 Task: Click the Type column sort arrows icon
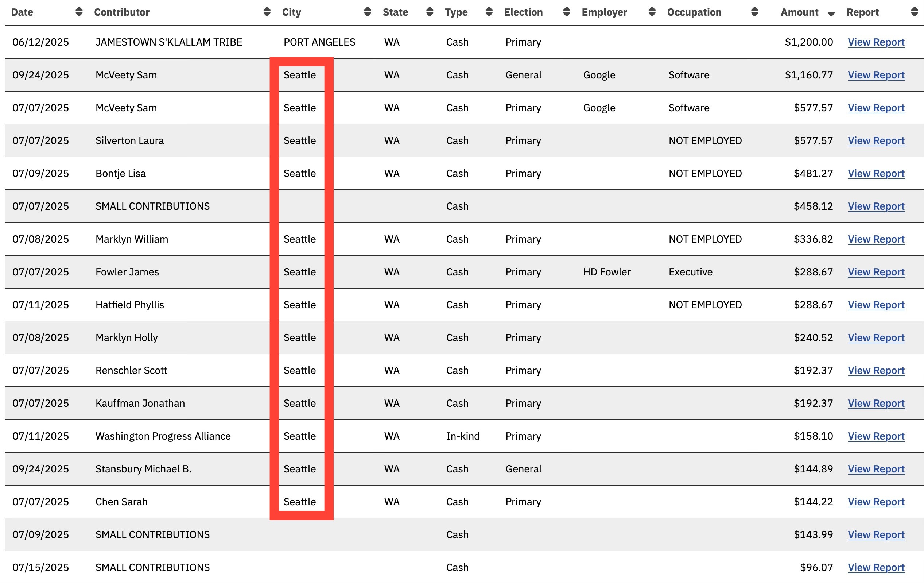pos(489,12)
